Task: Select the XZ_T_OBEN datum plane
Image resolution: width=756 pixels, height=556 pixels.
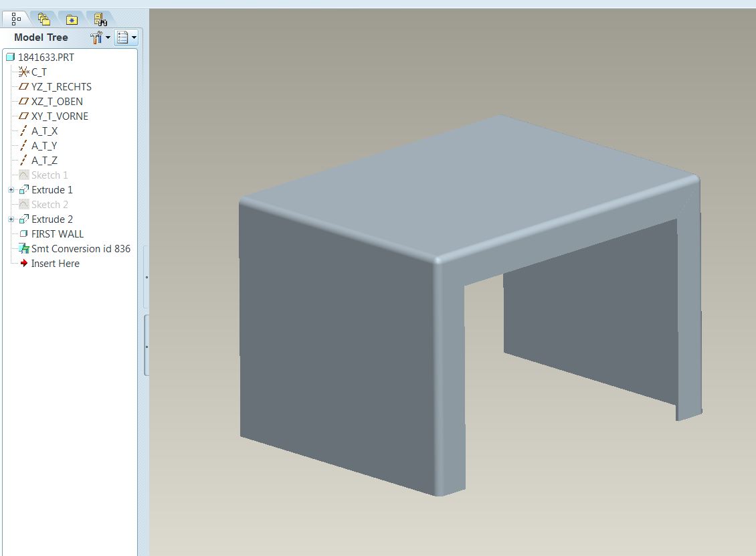Action: (57, 102)
